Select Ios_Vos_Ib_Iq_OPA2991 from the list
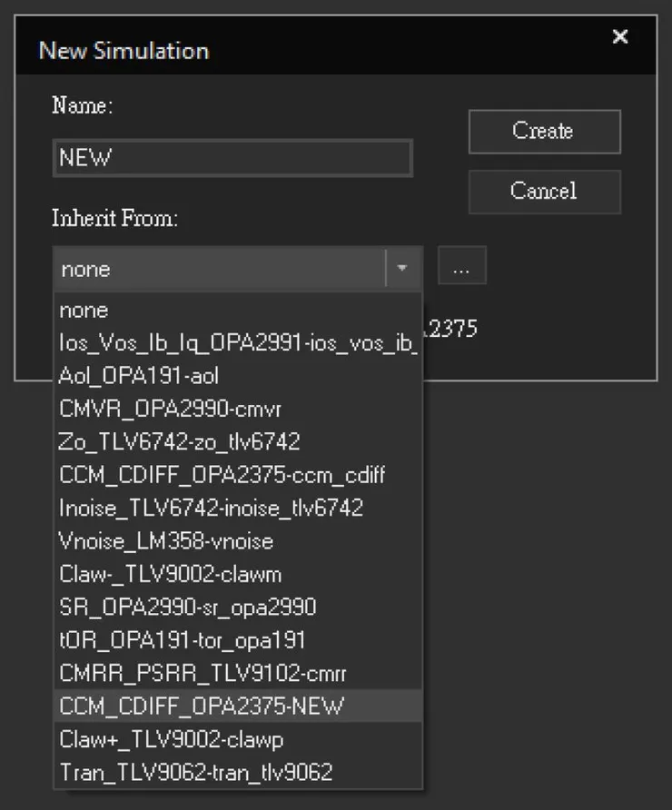672x810 pixels. pos(237,343)
